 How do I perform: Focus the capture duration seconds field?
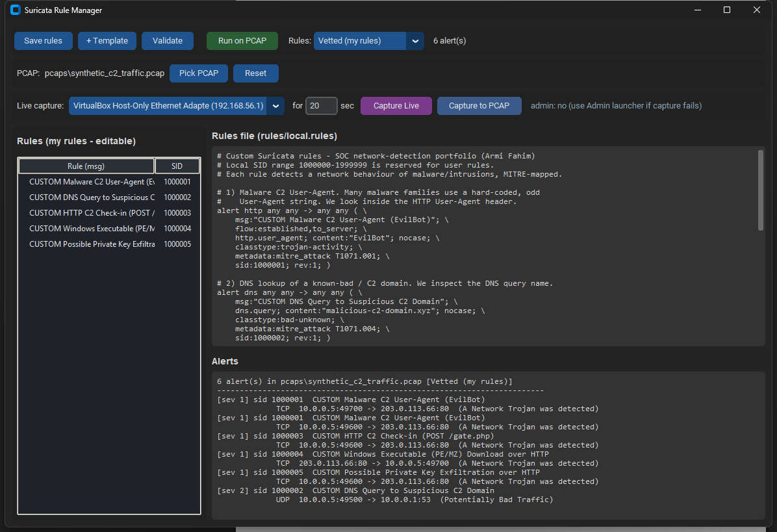pos(321,106)
